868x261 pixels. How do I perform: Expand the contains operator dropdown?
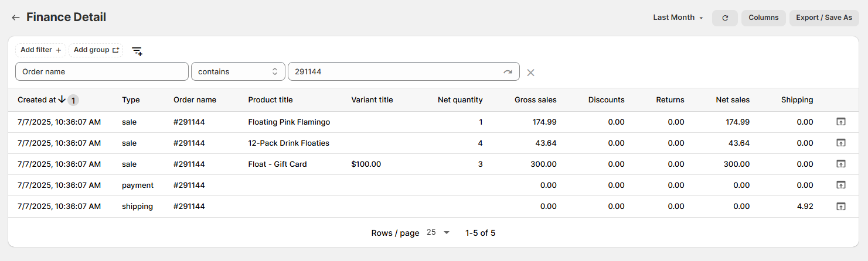238,71
